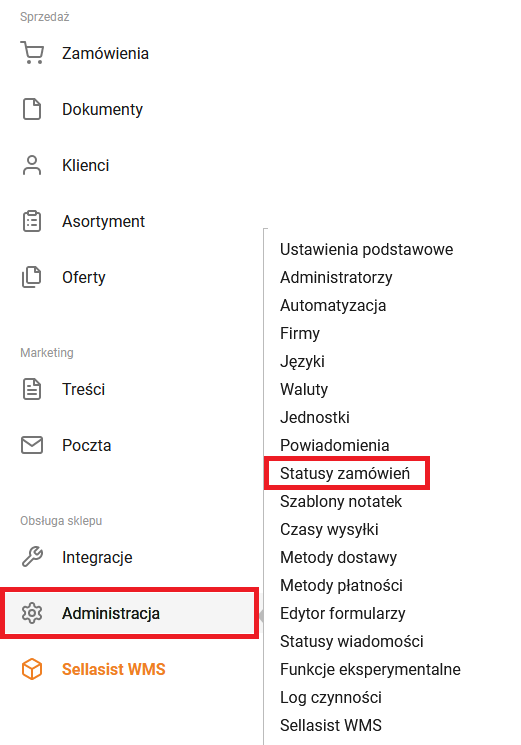Click the text page icon for Treści
Viewport: 521px width, 745px height.
[x=32, y=389]
